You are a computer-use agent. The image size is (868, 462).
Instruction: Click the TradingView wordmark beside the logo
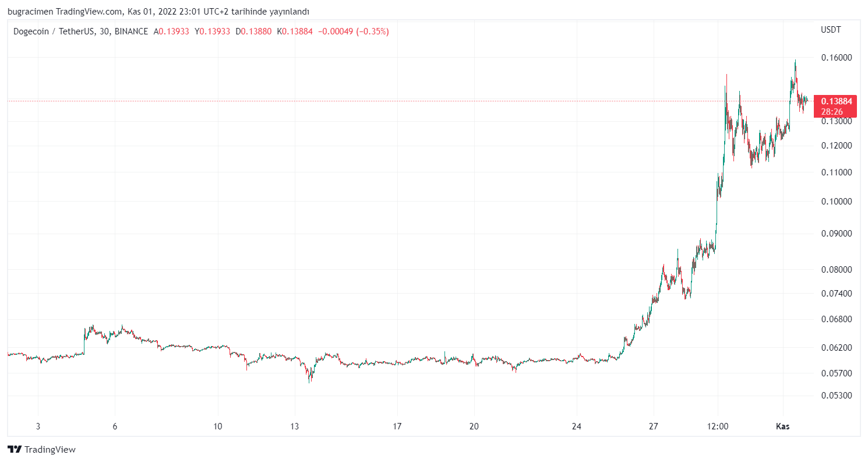point(50,449)
